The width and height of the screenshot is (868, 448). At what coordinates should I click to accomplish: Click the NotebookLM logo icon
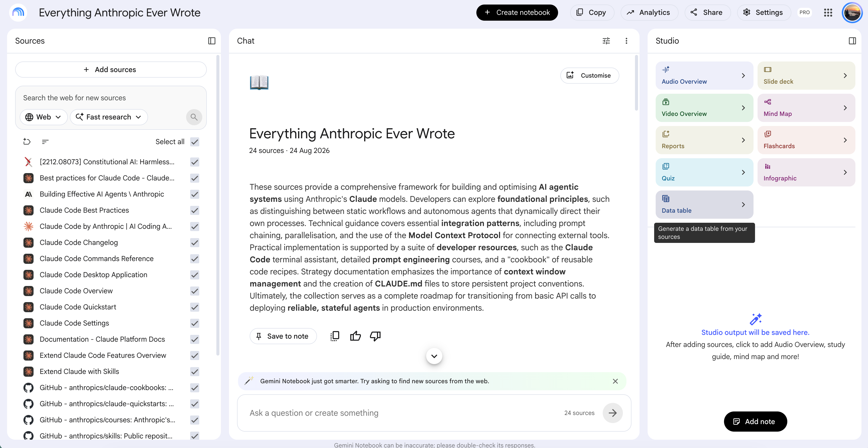(18, 12)
